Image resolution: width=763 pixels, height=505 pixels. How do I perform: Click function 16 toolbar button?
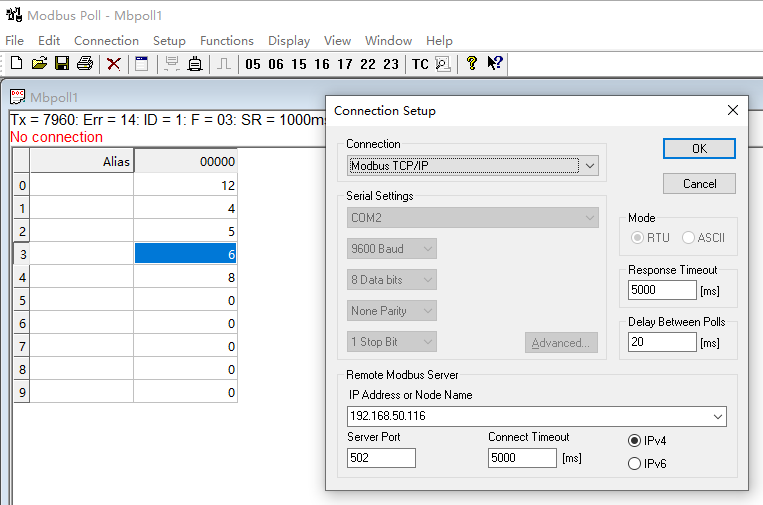point(322,64)
